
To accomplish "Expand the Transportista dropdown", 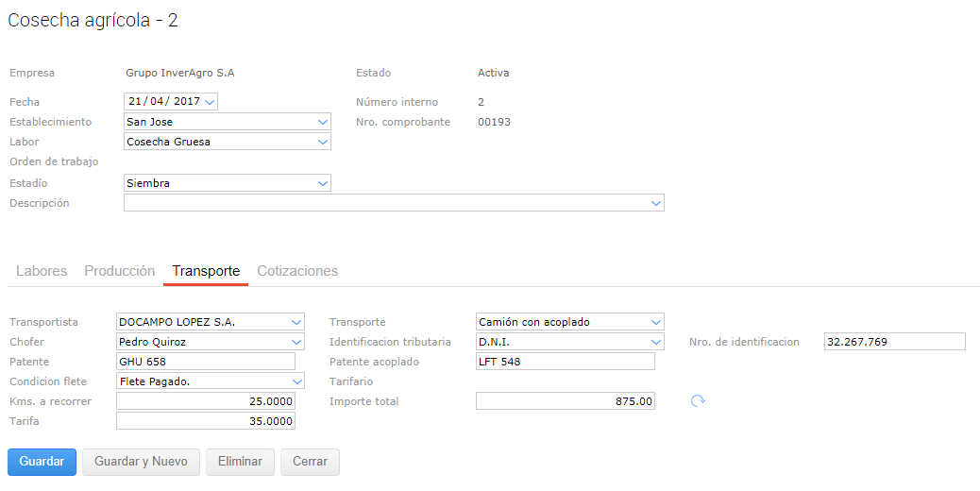I will (296, 322).
